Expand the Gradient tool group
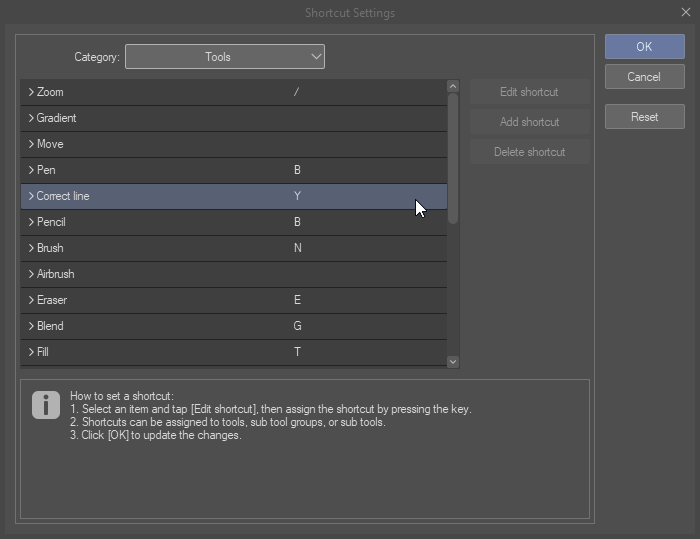 pyautogui.click(x=31, y=118)
